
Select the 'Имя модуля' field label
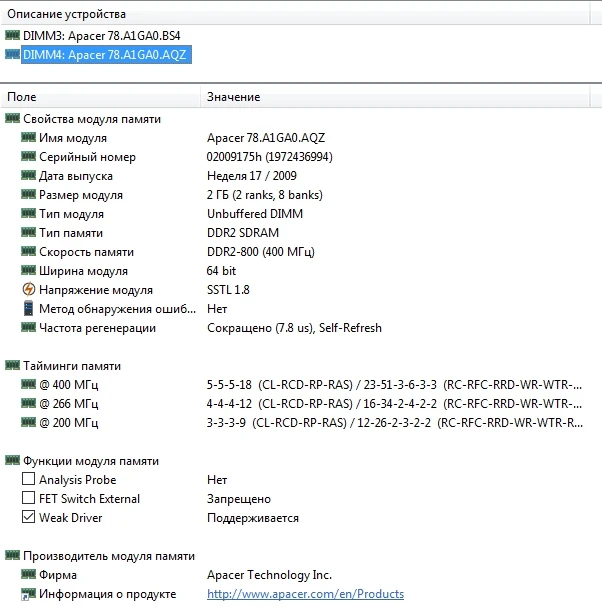coord(73,138)
